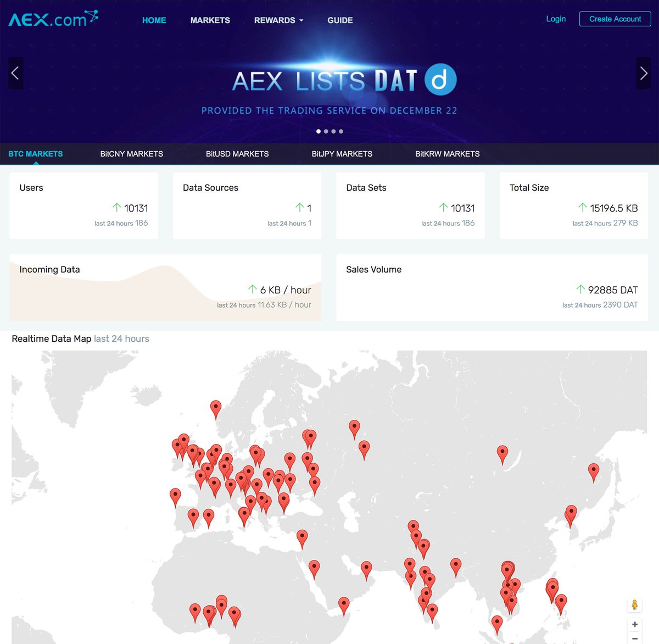Click Sales Volume value 92885 DAT
The image size is (659, 644).
click(613, 290)
